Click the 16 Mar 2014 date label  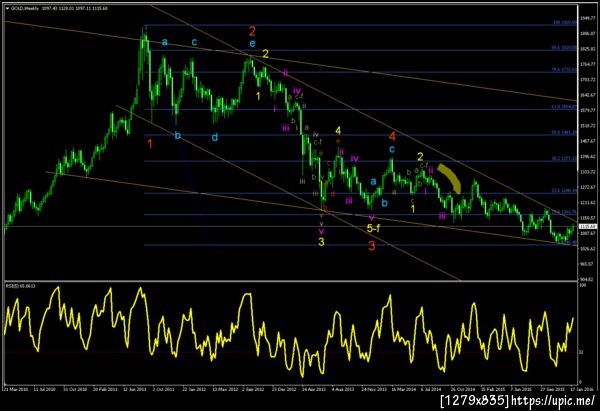coord(403,388)
